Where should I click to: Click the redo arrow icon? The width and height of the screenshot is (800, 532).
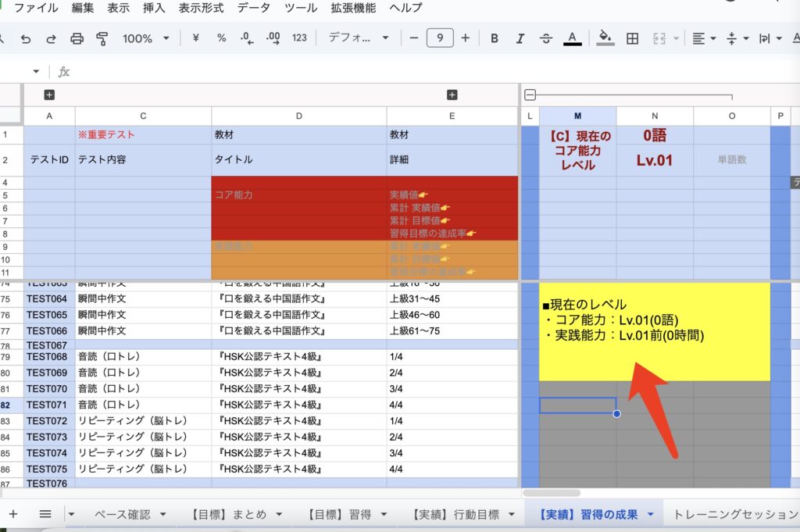click(51, 38)
